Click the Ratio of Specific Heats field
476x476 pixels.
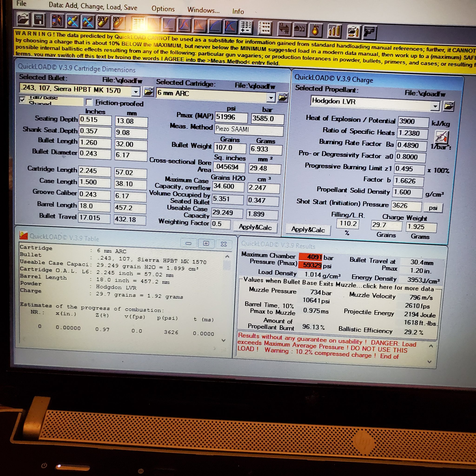(413, 134)
